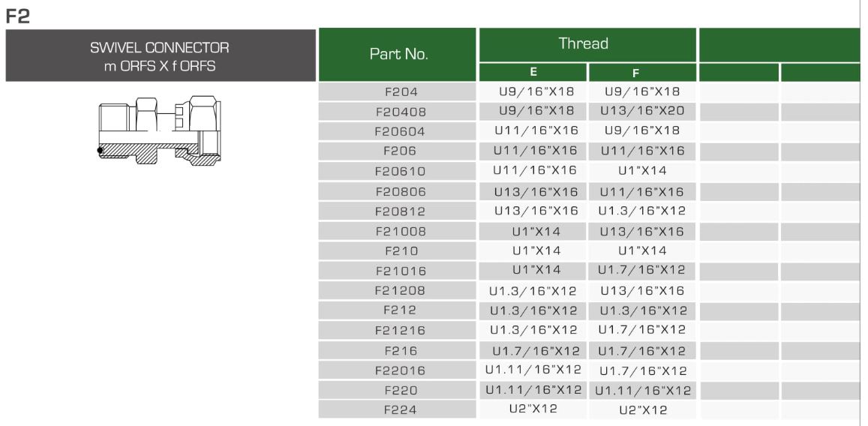
Task: Select part number F224 in last row
Action: tap(397, 409)
